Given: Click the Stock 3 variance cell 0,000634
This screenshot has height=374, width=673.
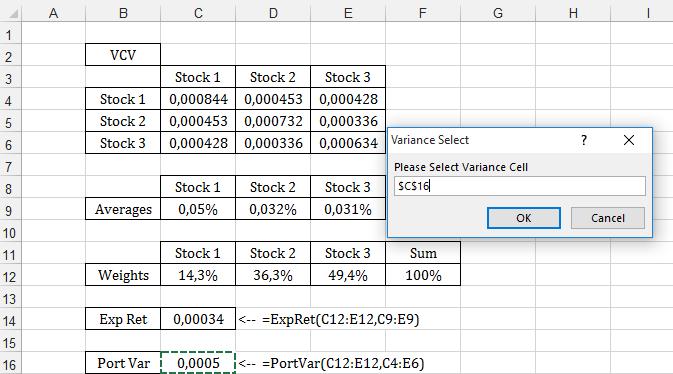Looking at the screenshot, I should pos(348,143).
